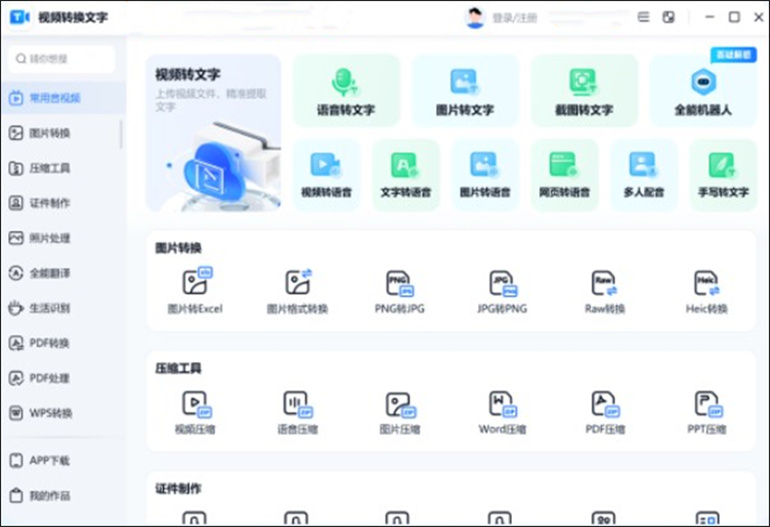Open the 手写转文字 tool

point(723,175)
